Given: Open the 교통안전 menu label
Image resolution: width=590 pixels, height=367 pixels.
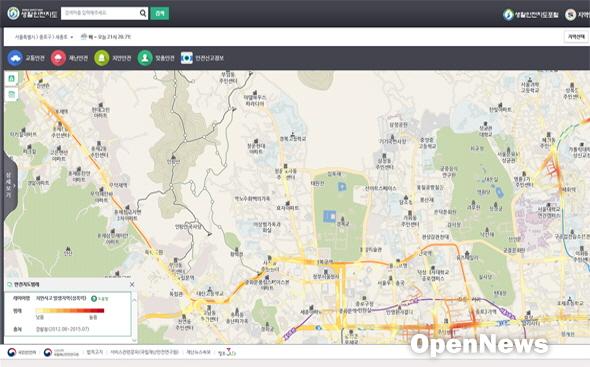Looking at the screenshot, I should pos(35,58).
